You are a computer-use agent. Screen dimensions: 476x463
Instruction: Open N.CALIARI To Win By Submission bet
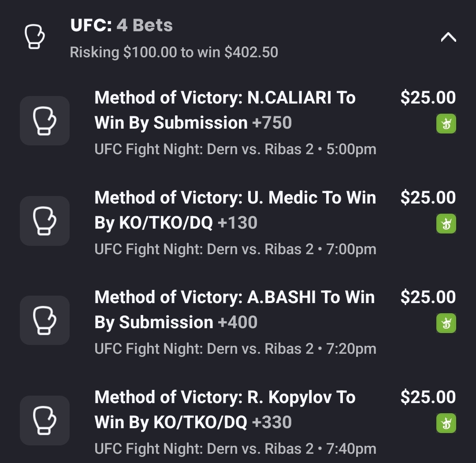click(x=225, y=110)
